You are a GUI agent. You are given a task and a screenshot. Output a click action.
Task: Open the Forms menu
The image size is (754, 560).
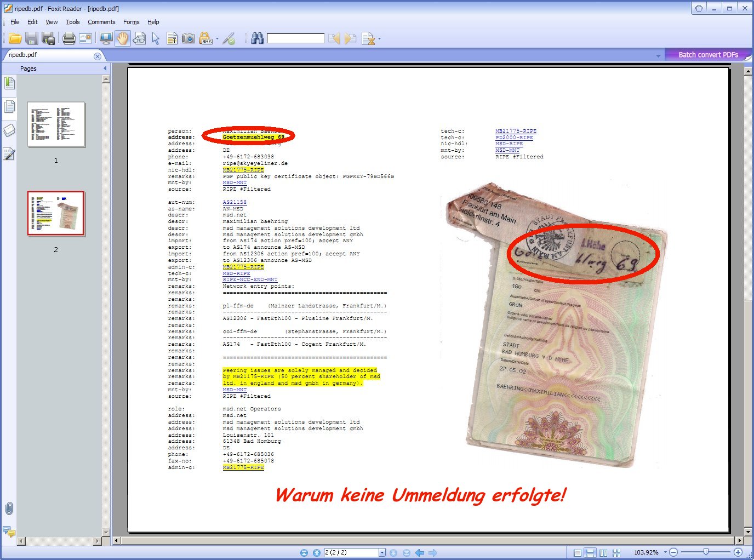click(x=131, y=22)
